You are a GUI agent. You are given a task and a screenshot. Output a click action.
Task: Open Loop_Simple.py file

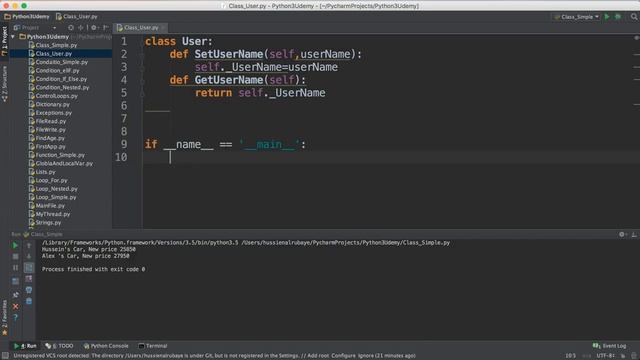click(x=52, y=197)
